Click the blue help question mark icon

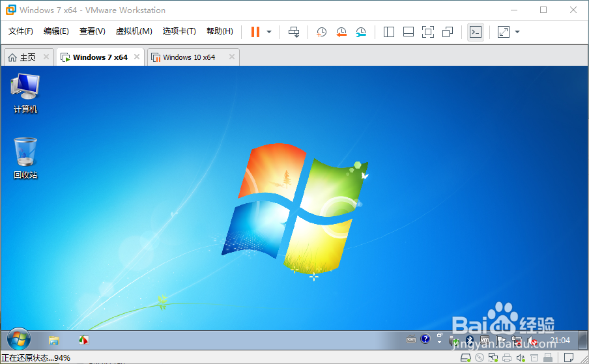pyautogui.click(x=425, y=339)
